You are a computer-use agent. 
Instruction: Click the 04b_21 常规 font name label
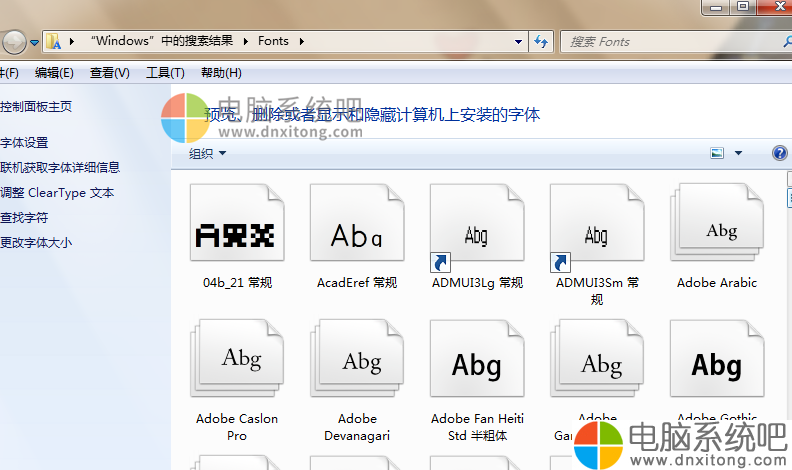click(x=237, y=283)
